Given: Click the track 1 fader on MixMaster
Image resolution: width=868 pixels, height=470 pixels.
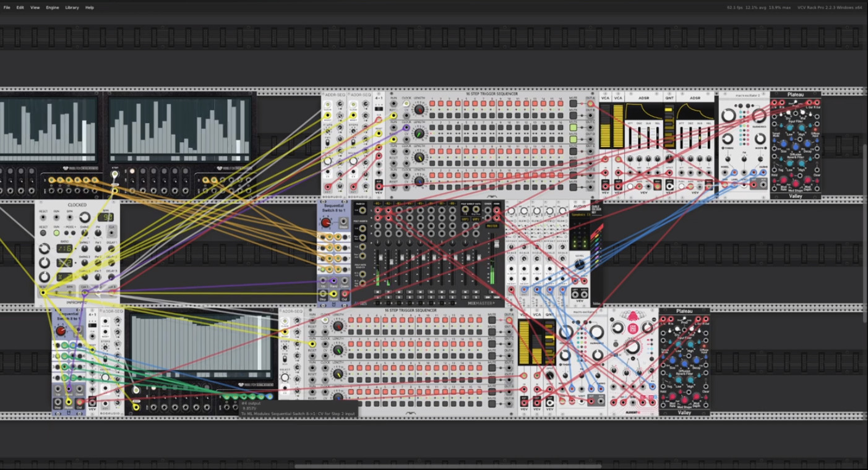Looking at the screenshot, I should [380, 257].
